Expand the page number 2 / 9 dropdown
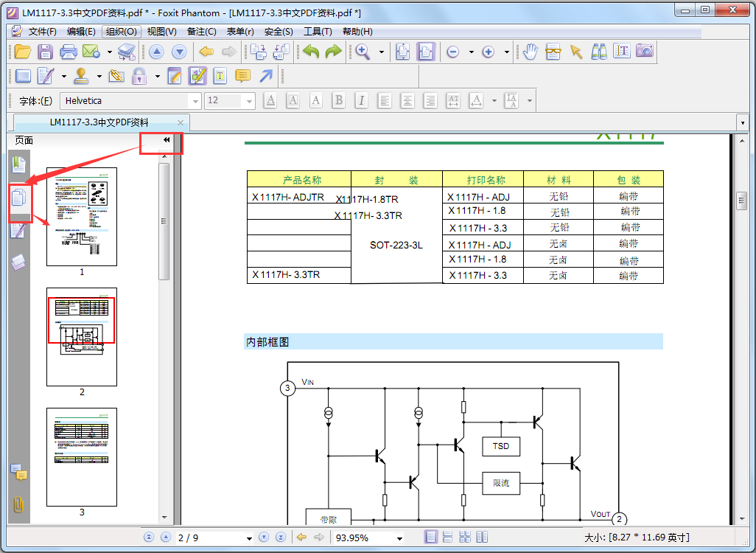The width and height of the screenshot is (756, 553). point(249,538)
